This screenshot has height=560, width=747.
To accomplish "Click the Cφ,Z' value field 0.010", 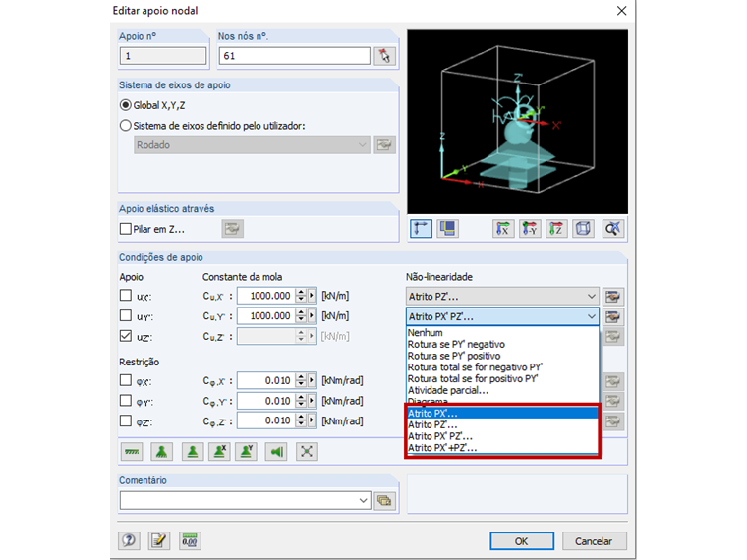I will pyautogui.click(x=265, y=420).
